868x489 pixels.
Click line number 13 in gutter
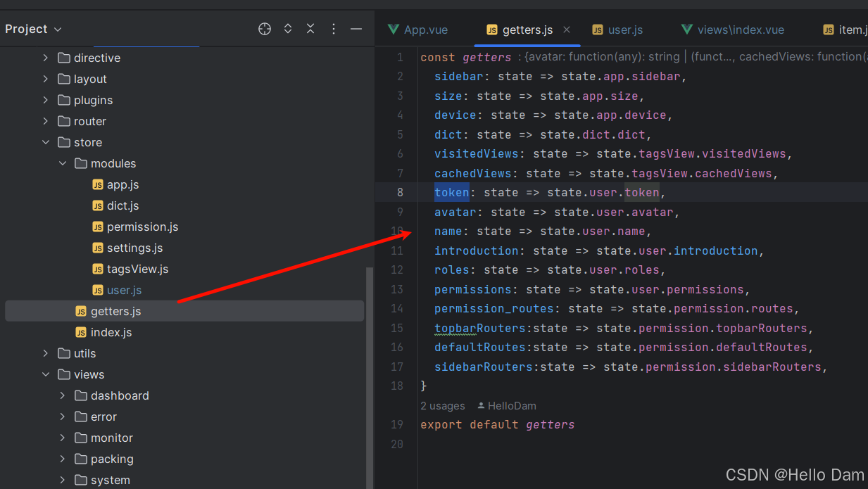point(397,289)
